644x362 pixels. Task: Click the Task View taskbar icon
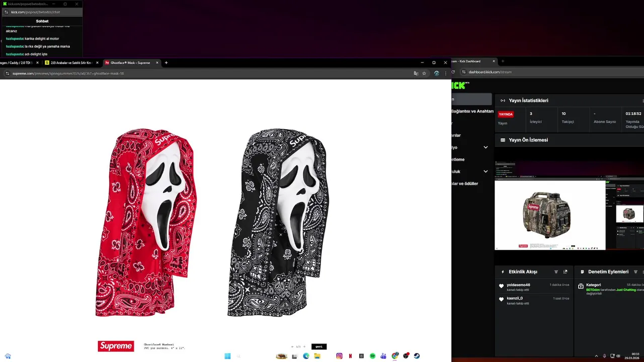295,356
